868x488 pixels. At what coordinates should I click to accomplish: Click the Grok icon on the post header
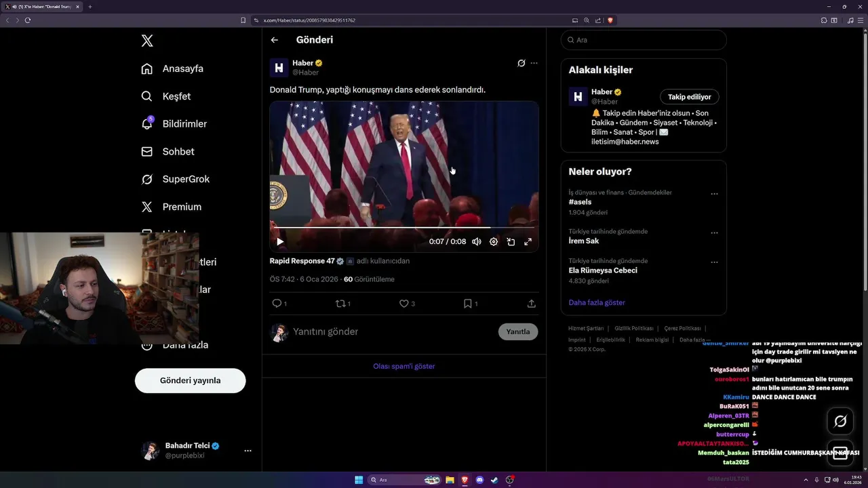(521, 63)
